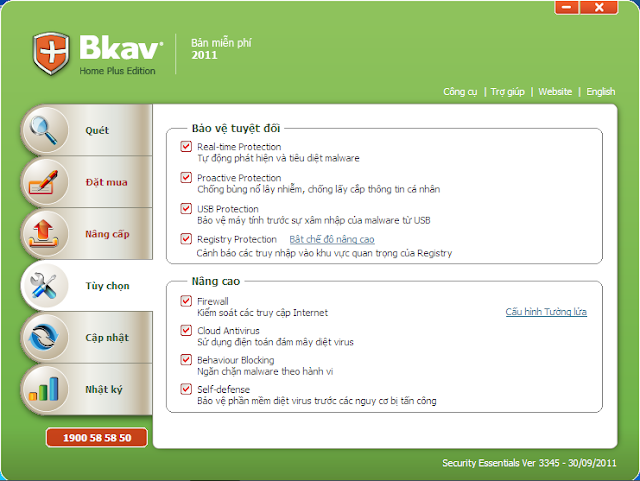Click the Bảo vệ tuyệt đối group heading
640x481 pixels.
[236, 128]
